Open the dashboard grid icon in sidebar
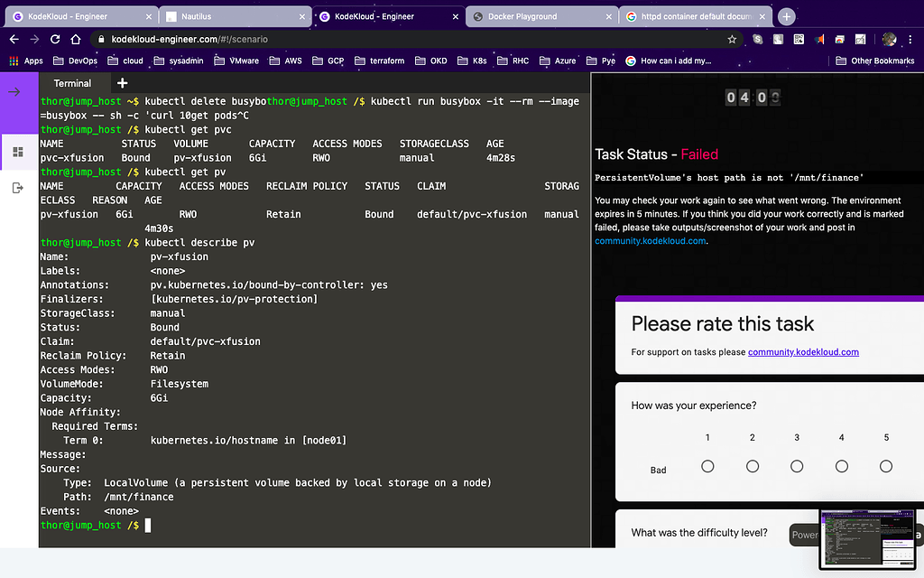This screenshot has height=578, width=924. pos(18,152)
